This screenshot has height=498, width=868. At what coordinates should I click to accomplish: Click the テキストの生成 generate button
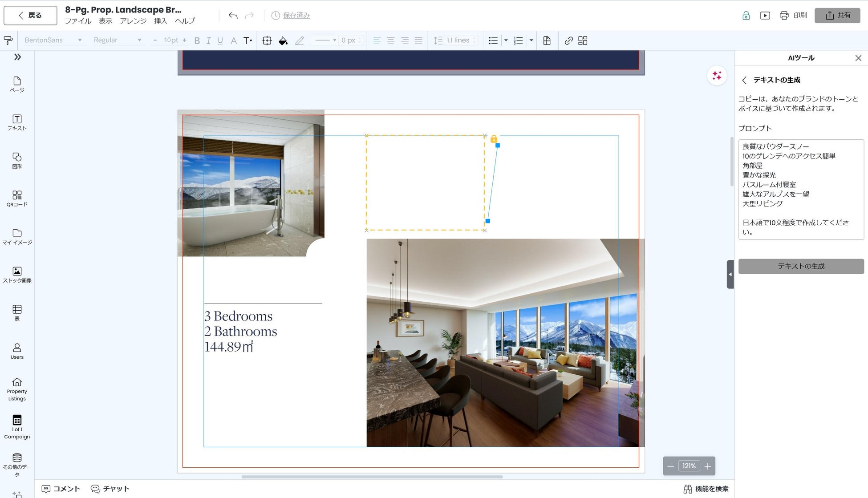[x=801, y=266]
